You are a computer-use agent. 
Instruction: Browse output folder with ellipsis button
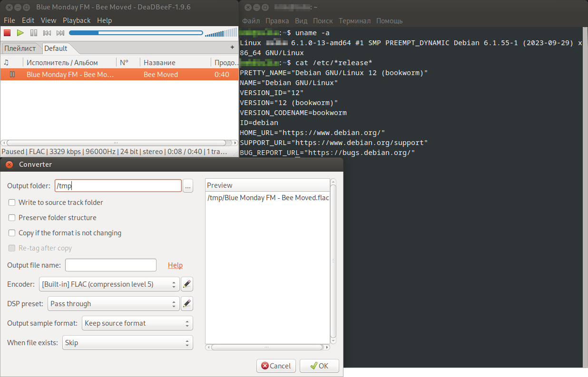(x=188, y=186)
